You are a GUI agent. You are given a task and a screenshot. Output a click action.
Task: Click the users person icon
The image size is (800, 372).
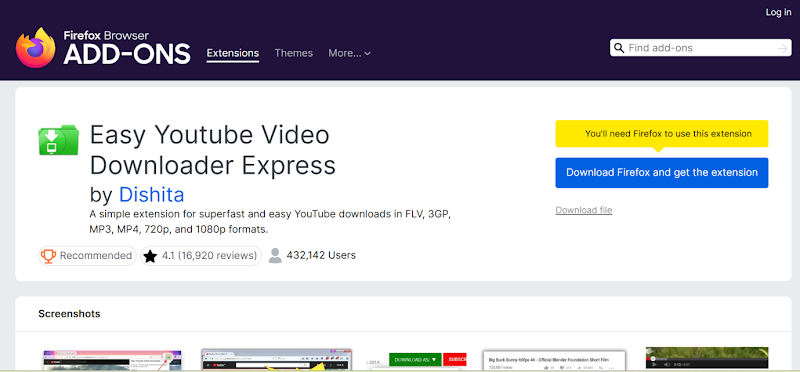pyautogui.click(x=275, y=256)
